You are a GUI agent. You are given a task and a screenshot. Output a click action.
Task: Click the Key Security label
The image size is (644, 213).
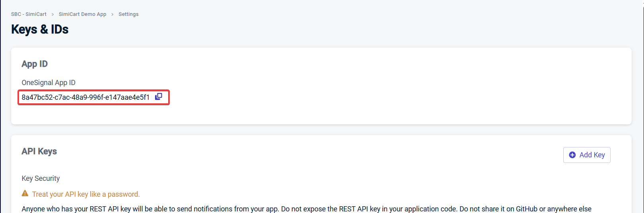41,178
